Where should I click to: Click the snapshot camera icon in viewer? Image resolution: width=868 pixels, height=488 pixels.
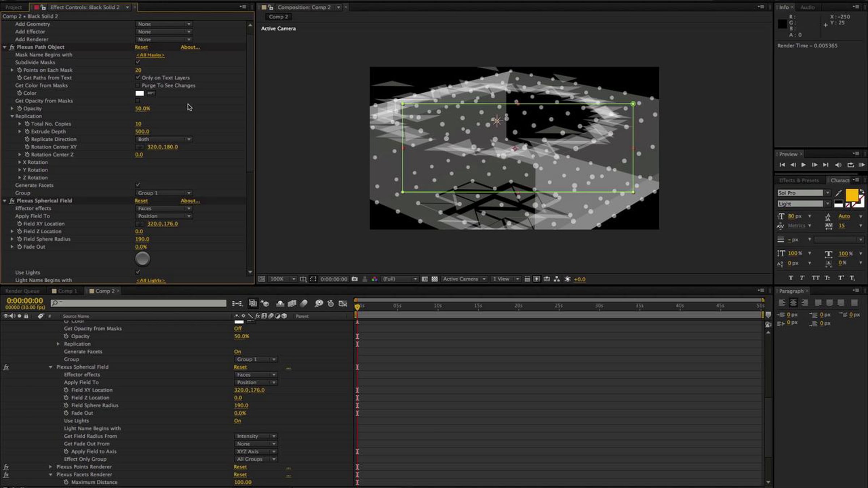point(355,279)
